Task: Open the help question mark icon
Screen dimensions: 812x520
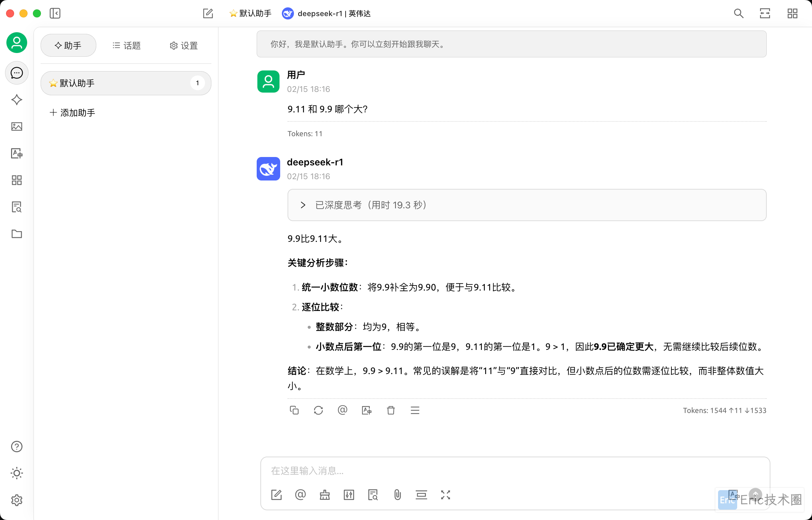Action: pos(16,447)
